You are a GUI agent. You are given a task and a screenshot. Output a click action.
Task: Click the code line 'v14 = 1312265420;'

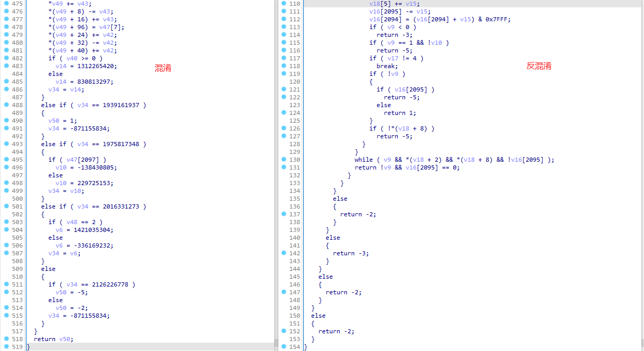coord(86,66)
